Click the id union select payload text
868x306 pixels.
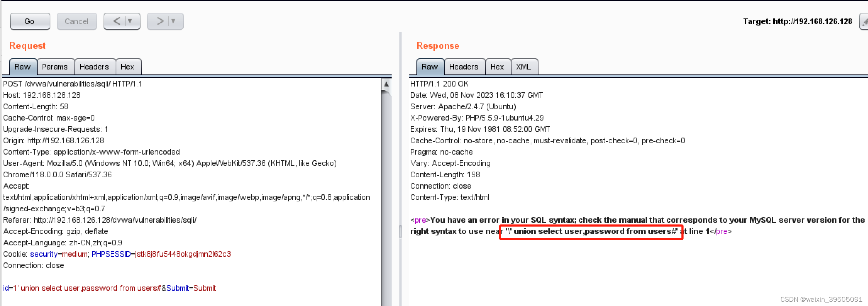click(82, 288)
